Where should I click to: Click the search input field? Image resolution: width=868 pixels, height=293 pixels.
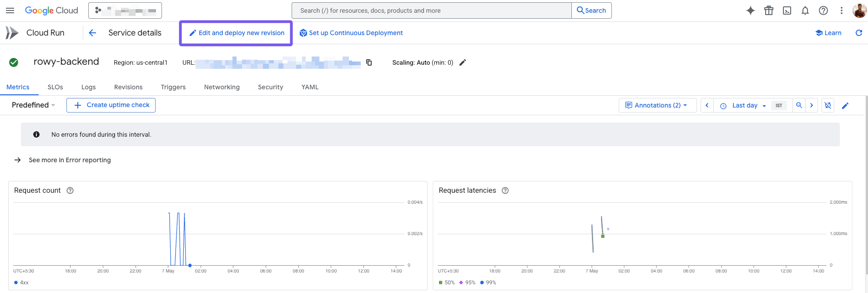(x=431, y=10)
